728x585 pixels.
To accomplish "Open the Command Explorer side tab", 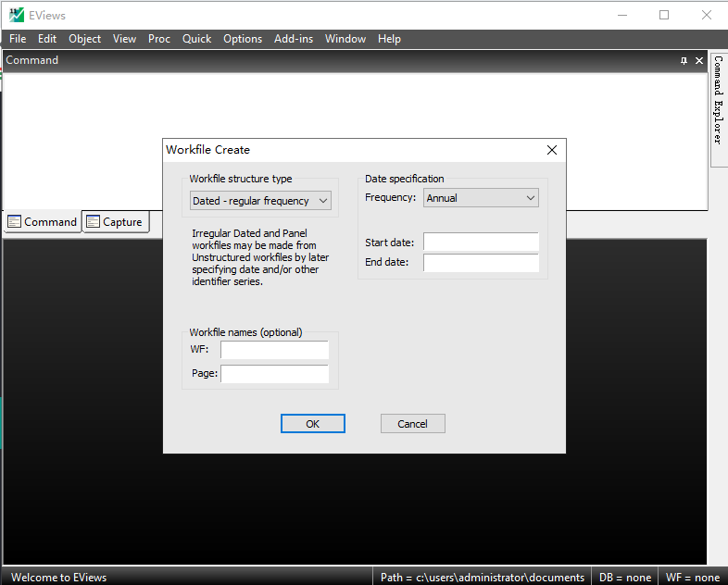I will [x=718, y=100].
